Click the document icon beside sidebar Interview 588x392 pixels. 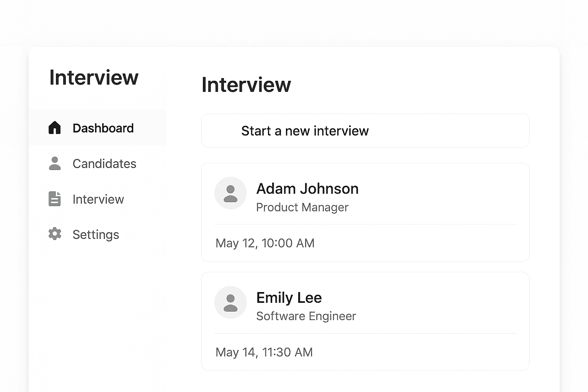(55, 199)
